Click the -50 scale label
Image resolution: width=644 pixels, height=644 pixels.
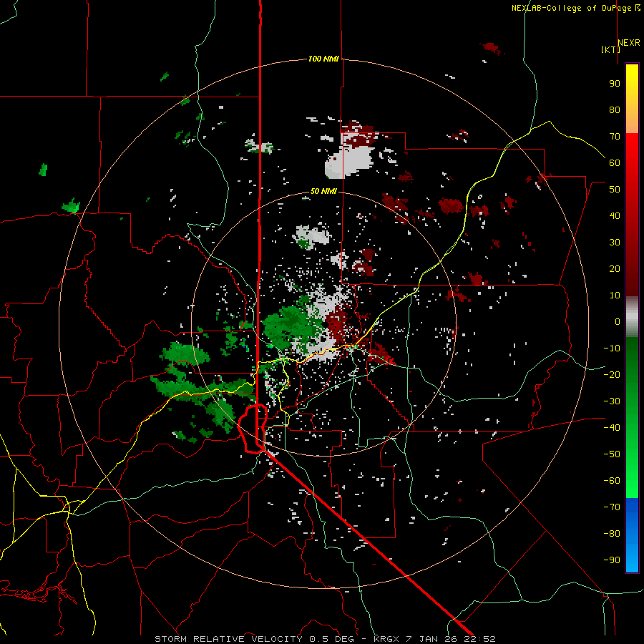point(612,454)
